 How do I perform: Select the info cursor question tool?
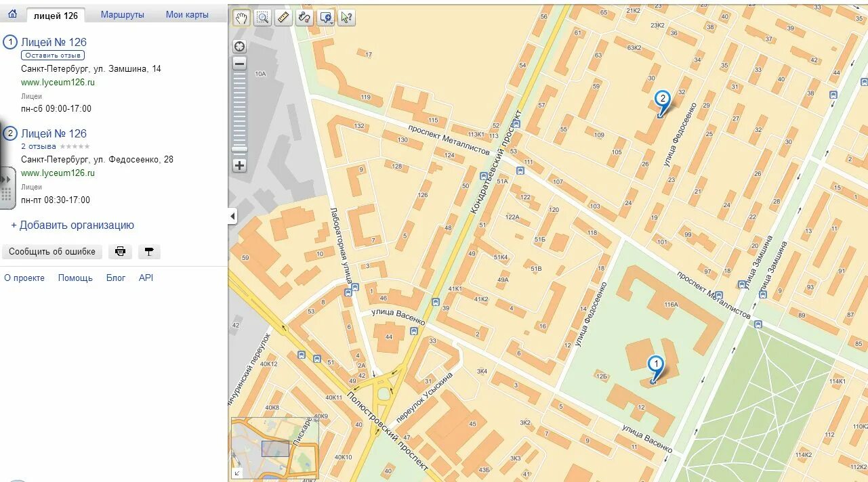tap(346, 18)
